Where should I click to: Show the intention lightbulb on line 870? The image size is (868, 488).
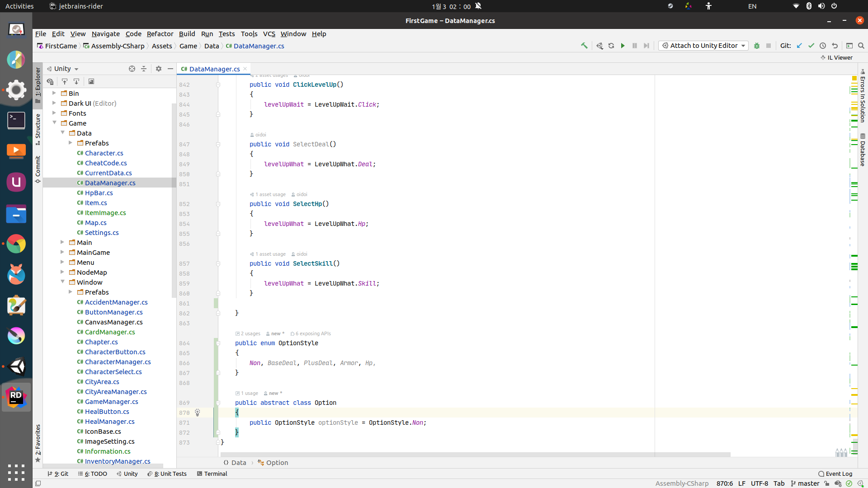[x=198, y=413]
